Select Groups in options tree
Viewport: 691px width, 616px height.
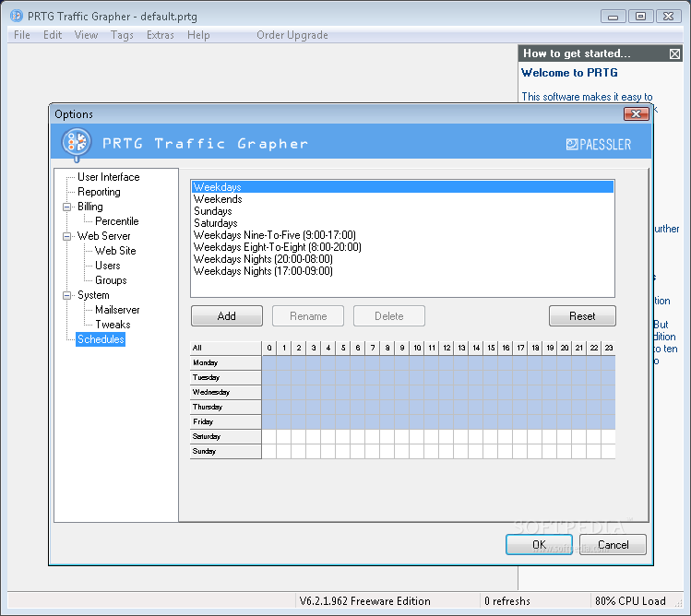click(x=111, y=280)
